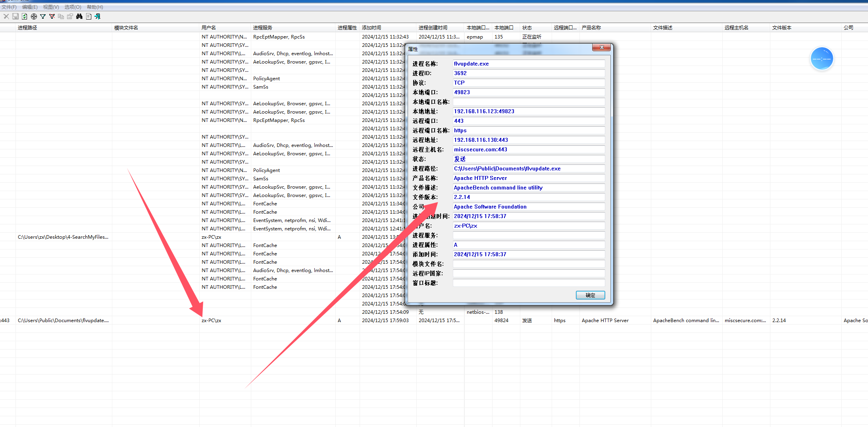Click the crosshair target toolbar icon
868x427 pixels.
[x=34, y=16]
